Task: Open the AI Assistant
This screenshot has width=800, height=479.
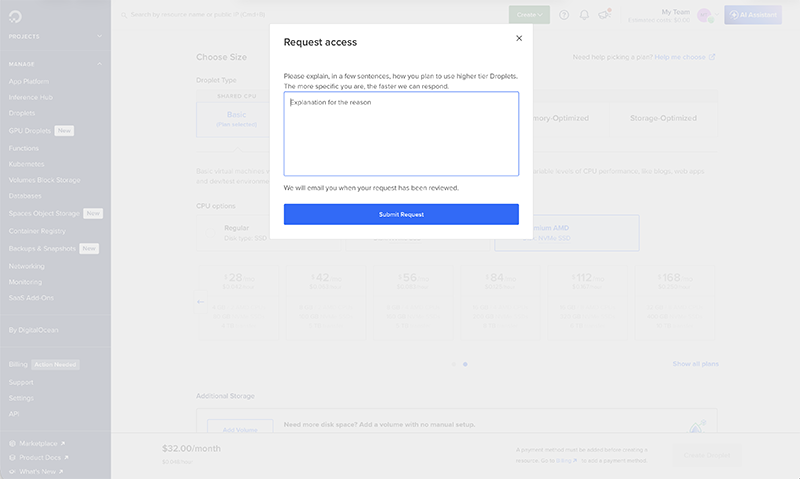Action: [x=753, y=15]
